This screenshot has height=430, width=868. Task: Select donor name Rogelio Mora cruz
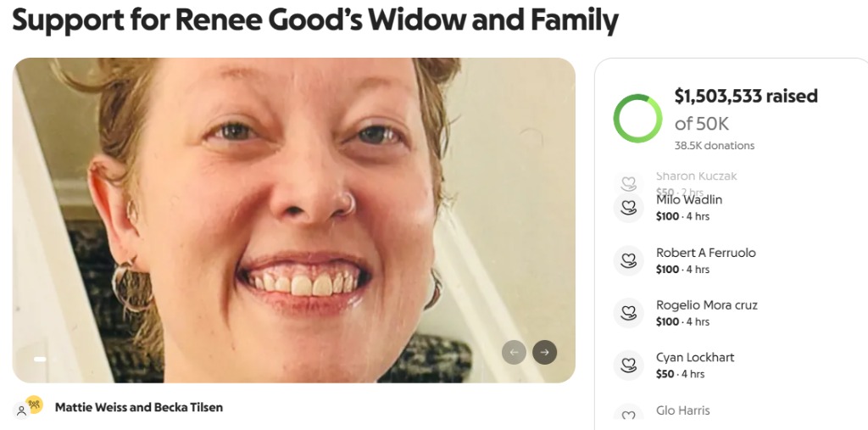(x=707, y=304)
